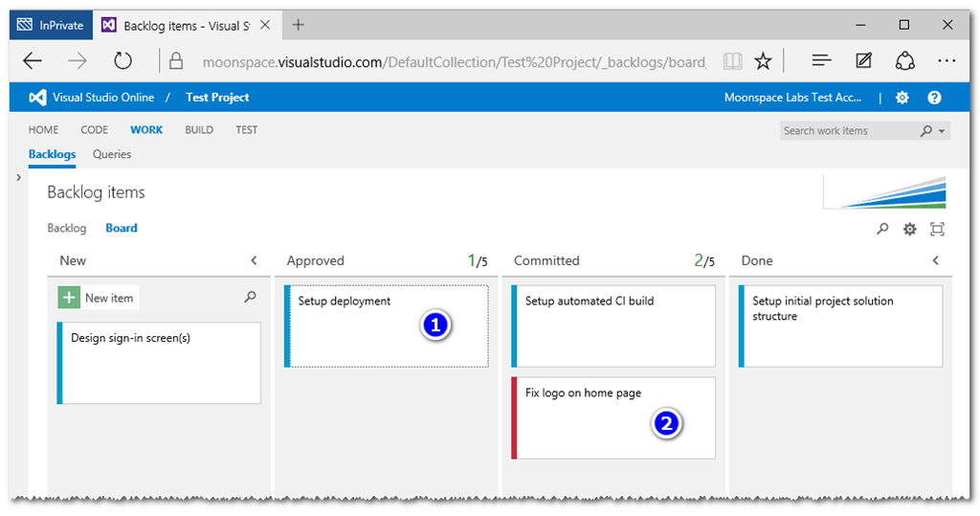Viewport: 980px width, 516px height.
Task: Click the New item button
Action: coord(99,298)
